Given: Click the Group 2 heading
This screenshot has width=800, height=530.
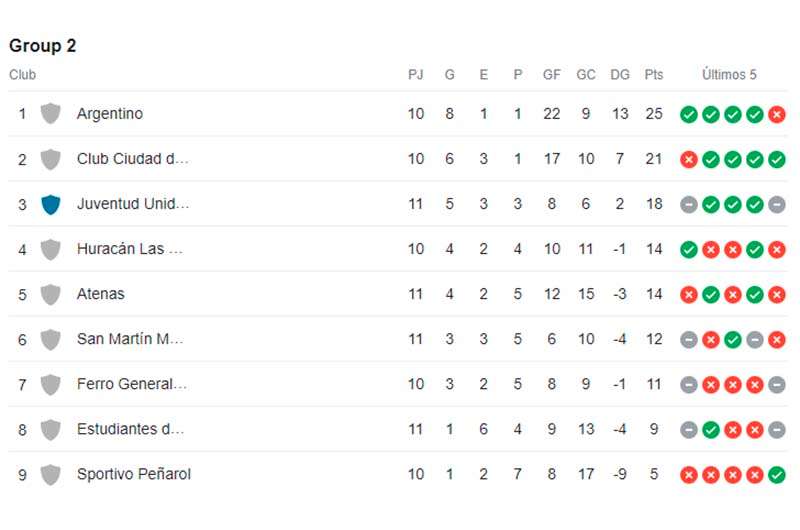Looking at the screenshot, I should (43, 45).
